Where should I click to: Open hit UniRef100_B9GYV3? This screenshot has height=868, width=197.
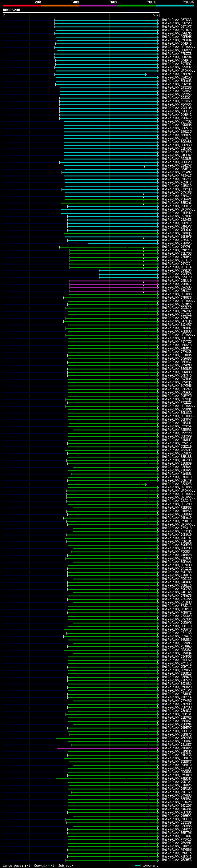point(177,23)
